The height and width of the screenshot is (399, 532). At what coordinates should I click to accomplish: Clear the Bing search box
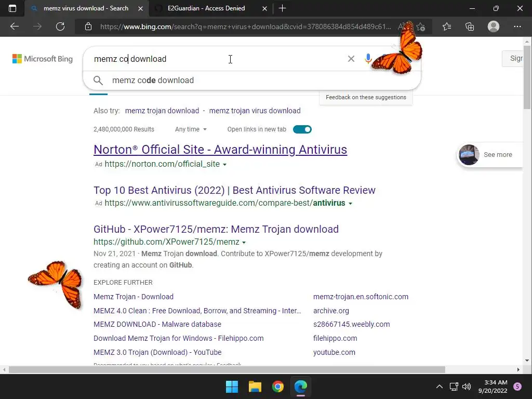tap(351, 59)
